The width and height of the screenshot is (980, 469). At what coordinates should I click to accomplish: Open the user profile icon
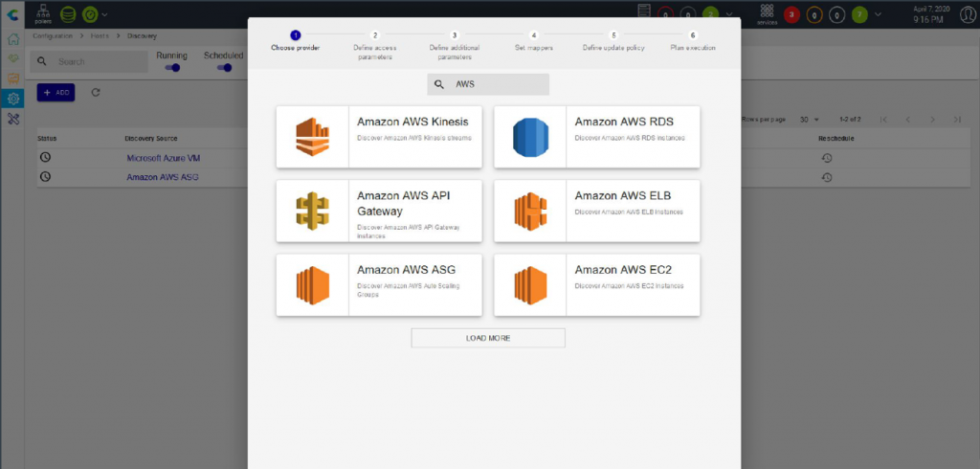[968, 14]
